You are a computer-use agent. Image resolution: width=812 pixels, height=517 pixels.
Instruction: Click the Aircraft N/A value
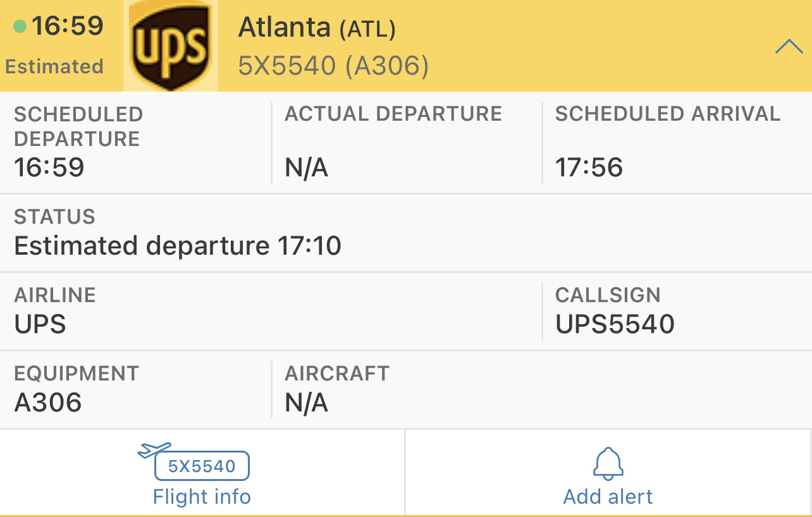click(307, 403)
